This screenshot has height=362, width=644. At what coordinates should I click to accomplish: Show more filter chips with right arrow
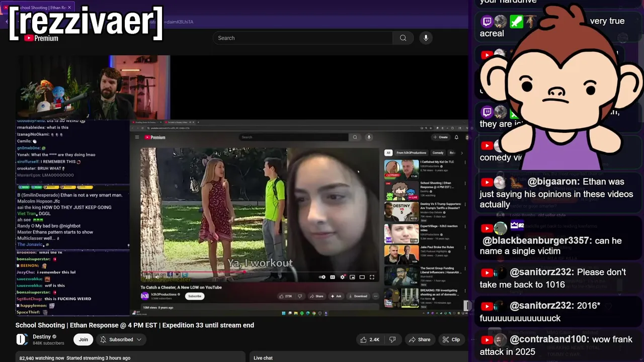click(x=462, y=153)
